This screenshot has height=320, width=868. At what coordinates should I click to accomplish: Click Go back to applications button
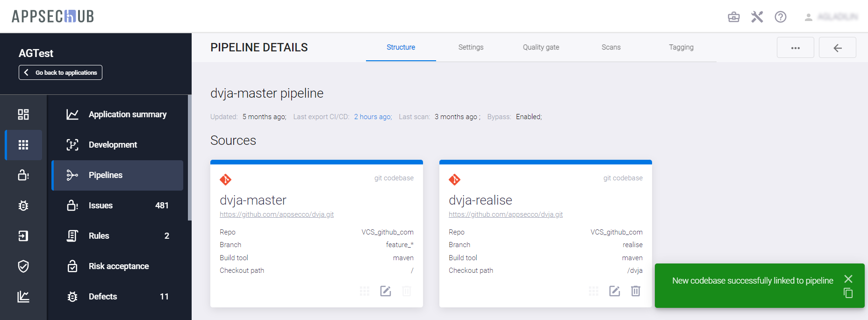pos(60,72)
